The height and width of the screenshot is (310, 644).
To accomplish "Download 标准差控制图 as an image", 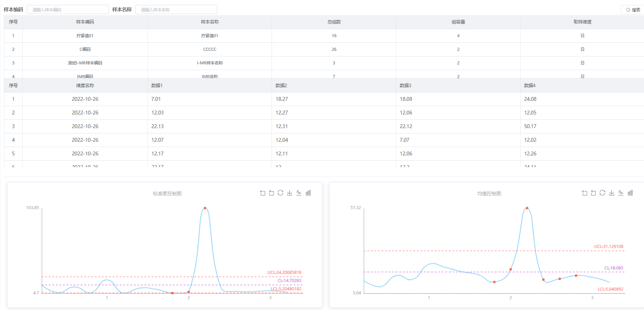I will [x=289, y=193].
